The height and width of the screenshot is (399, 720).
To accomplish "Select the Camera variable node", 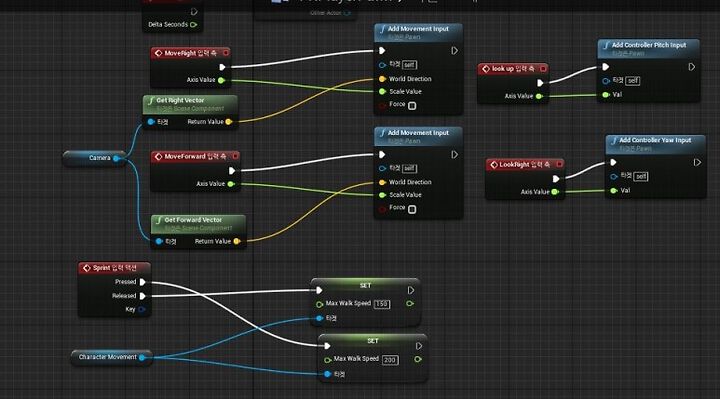I will (94, 158).
